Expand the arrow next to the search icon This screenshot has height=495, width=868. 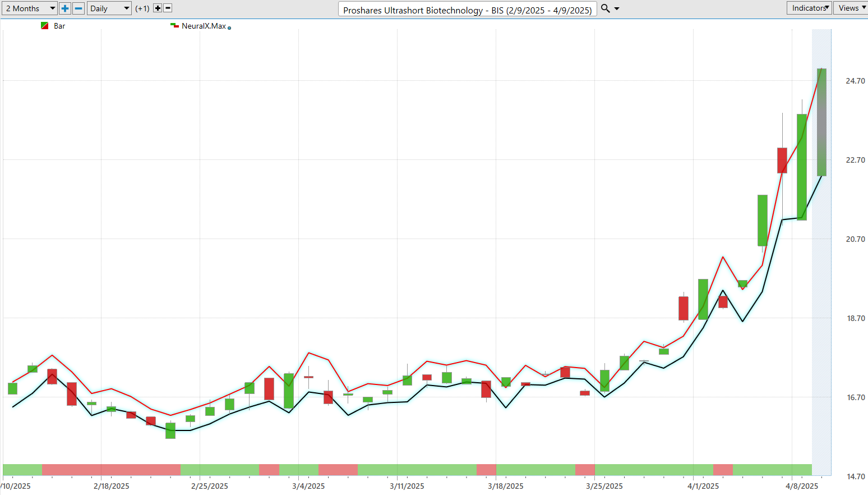tap(617, 8)
